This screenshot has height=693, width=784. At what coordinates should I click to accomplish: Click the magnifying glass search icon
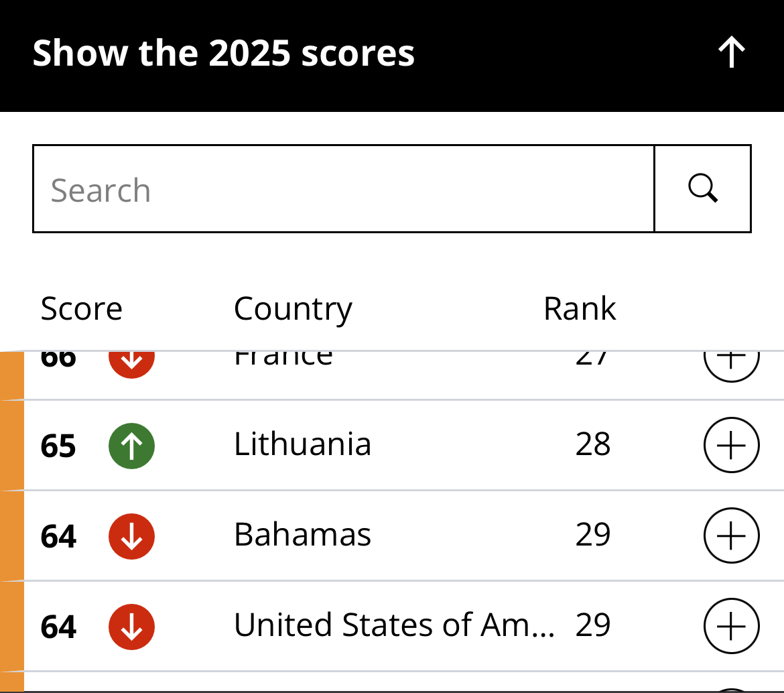click(702, 189)
